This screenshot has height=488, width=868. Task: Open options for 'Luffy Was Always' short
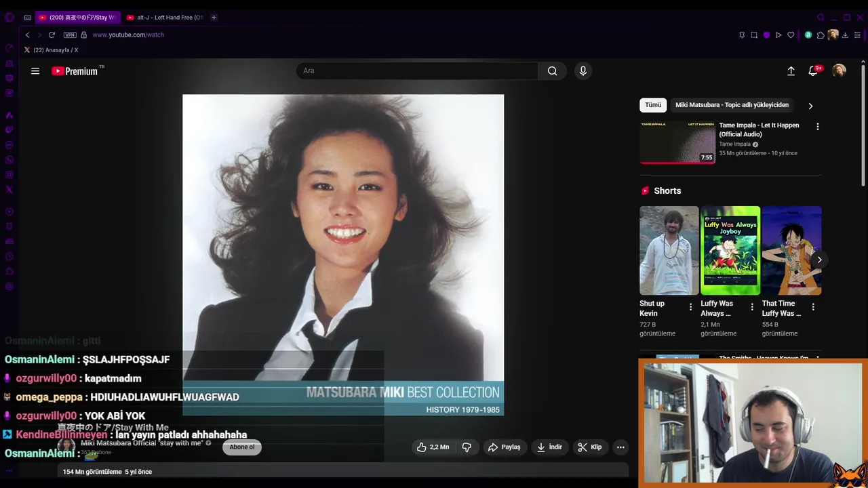tap(751, 307)
